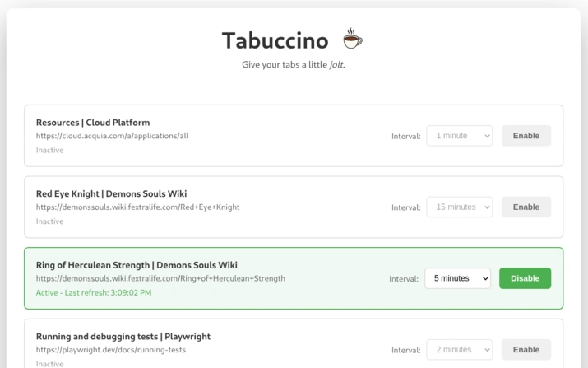Select the Running and debugging tests title
Screen dimensions: 588x368
click(x=123, y=337)
